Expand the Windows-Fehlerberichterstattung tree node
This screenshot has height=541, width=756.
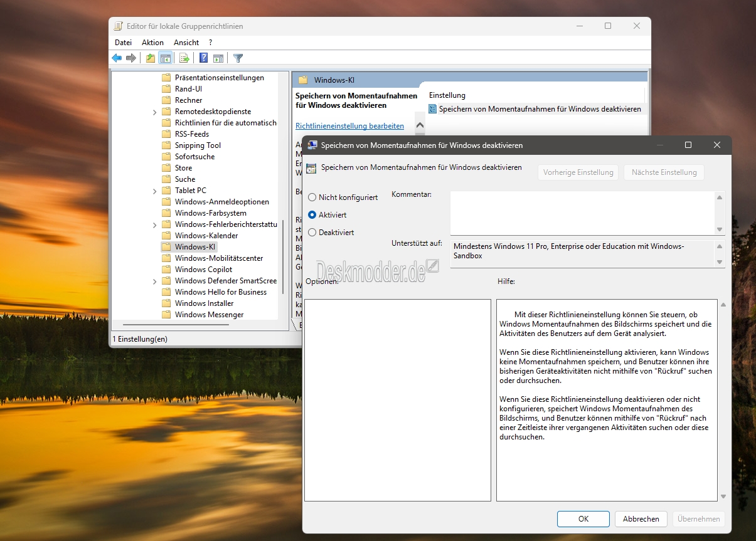(x=155, y=224)
